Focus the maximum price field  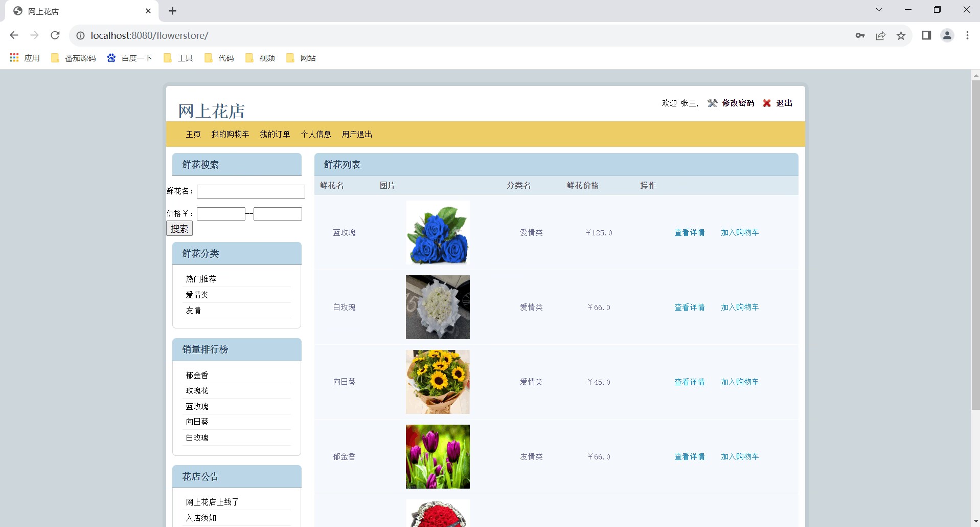[x=278, y=214]
